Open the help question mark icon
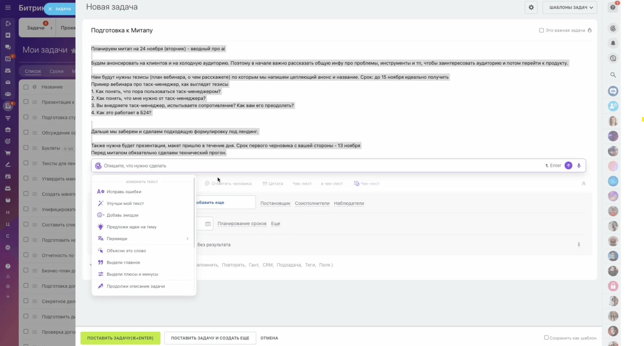This screenshot has width=644, height=346. (613, 7)
